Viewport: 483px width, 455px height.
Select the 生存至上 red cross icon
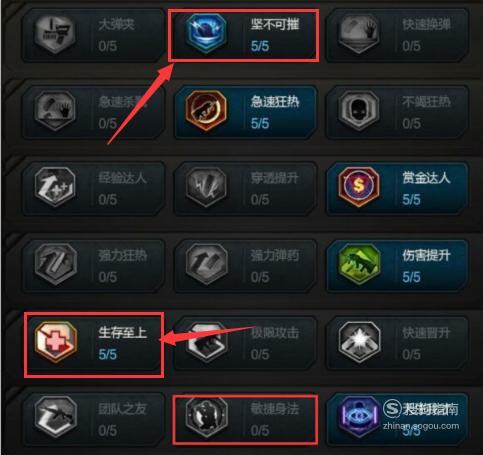[56, 342]
